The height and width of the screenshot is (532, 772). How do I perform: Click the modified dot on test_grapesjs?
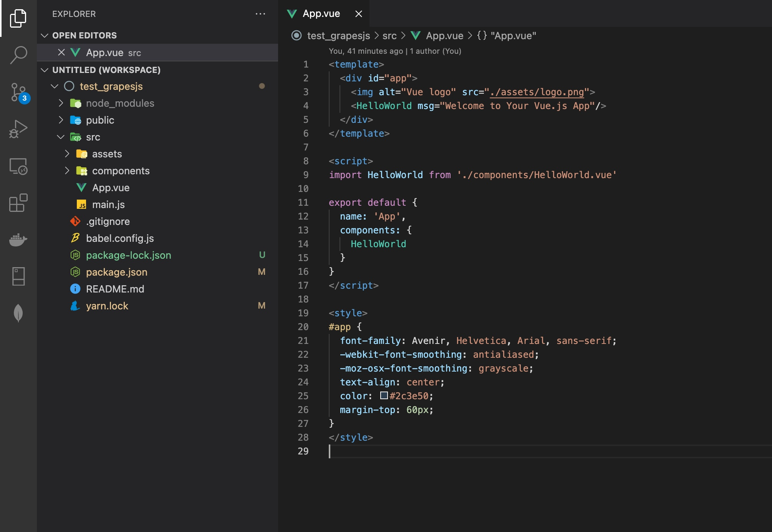click(262, 86)
